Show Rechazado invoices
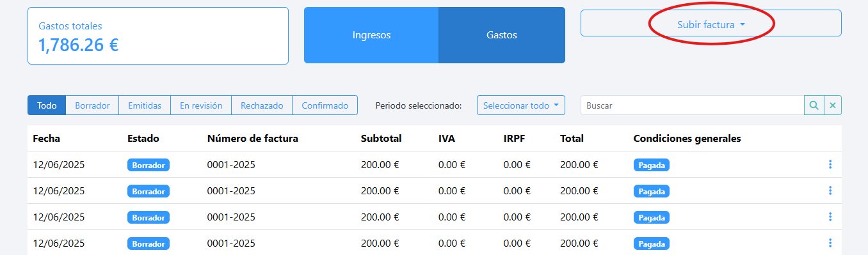The image size is (868, 255). click(x=262, y=105)
